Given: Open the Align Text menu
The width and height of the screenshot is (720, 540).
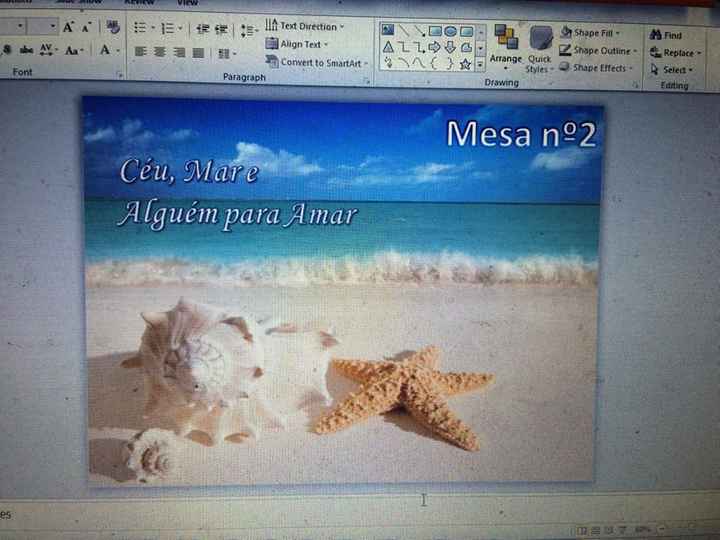Looking at the screenshot, I should pyautogui.click(x=297, y=44).
